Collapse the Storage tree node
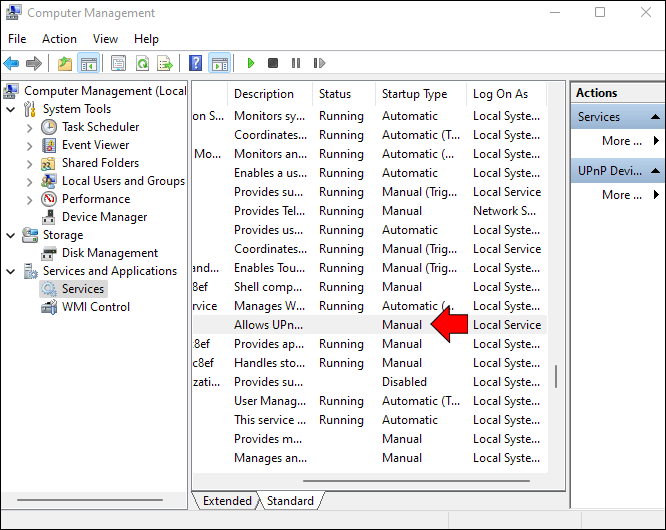 coord(11,235)
